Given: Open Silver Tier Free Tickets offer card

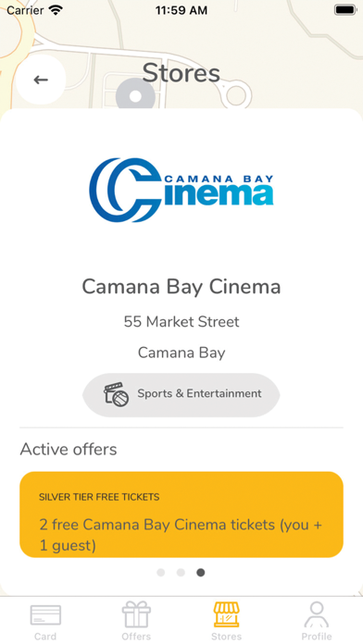Looking at the screenshot, I should tap(181, 514).
